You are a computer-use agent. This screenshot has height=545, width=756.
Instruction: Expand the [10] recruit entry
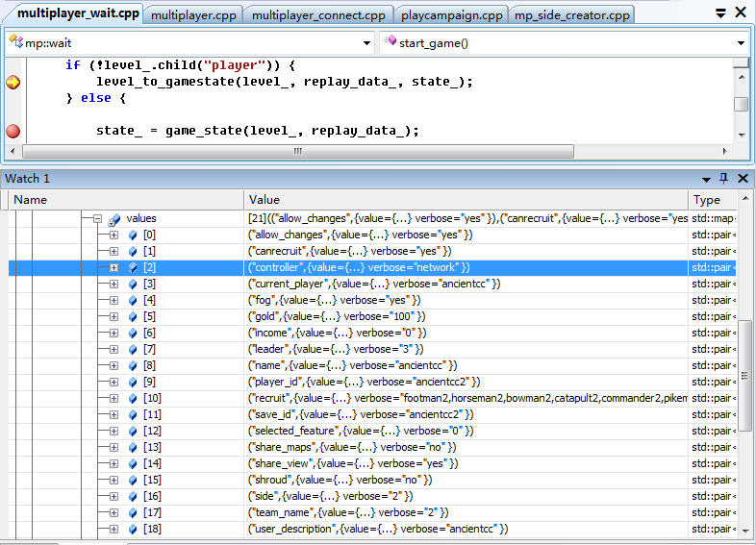tap(113, 399)
